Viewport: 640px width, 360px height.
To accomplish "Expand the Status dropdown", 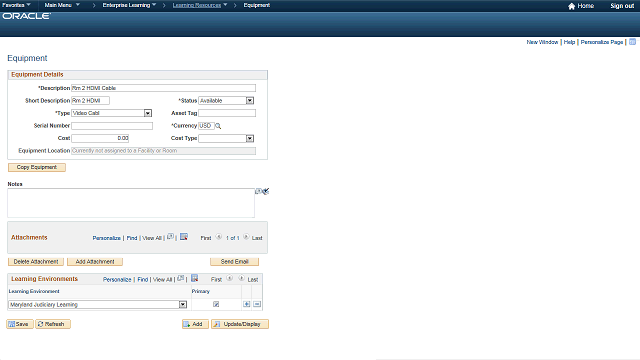I will (x=249, y=100).
